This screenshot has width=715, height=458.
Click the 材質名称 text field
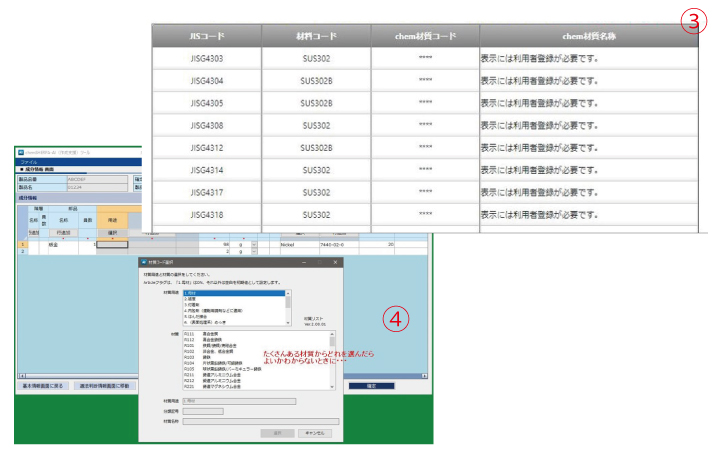click(260, 421)
